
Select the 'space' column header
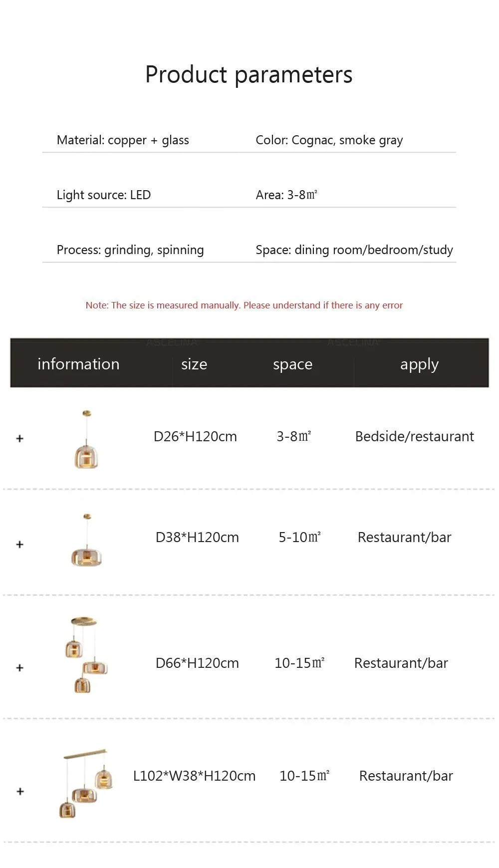click(292, 365)
